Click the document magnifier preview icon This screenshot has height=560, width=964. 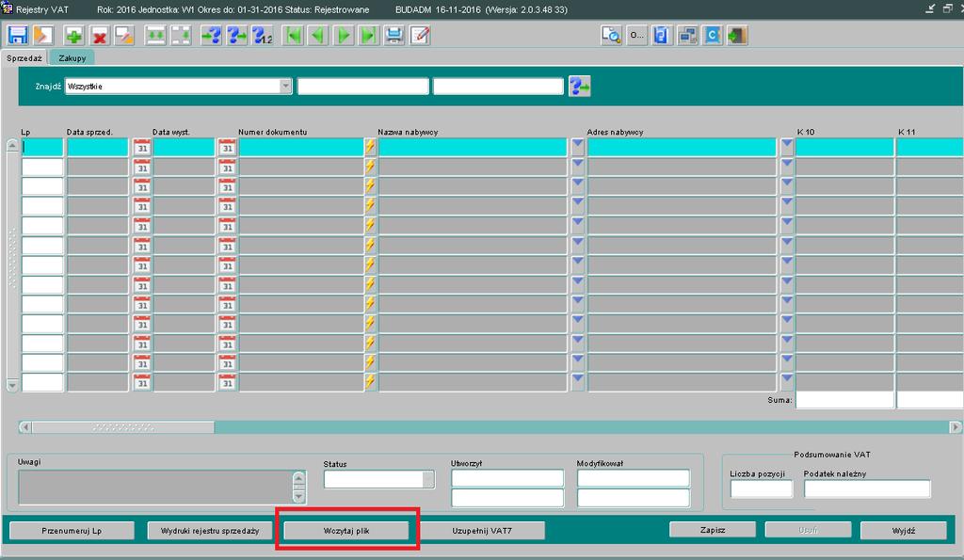coord(611,35)
